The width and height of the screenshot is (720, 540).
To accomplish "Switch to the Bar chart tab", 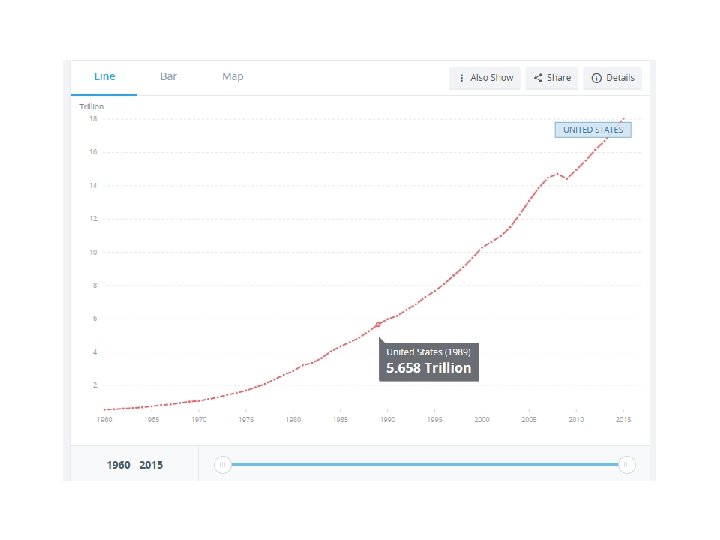I will (x=169, y=77).
